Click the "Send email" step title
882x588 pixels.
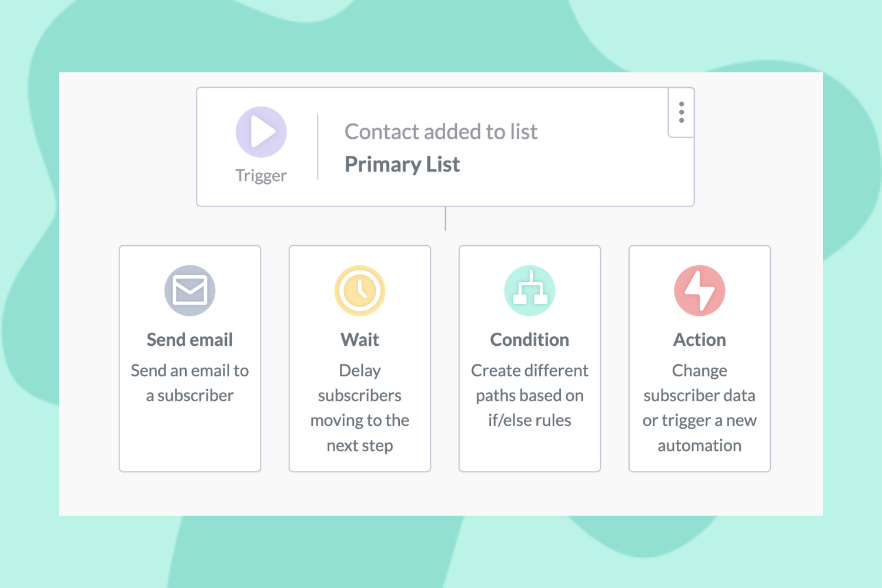190,340
